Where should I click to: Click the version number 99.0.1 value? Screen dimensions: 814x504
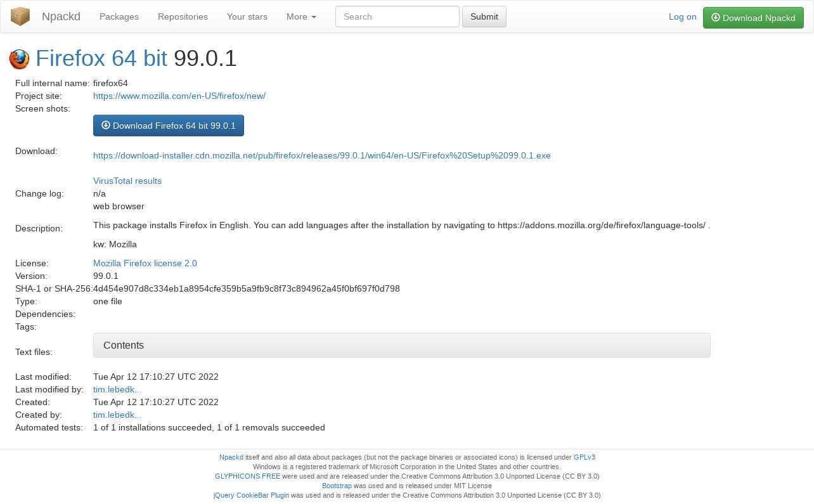click(106, 276)
